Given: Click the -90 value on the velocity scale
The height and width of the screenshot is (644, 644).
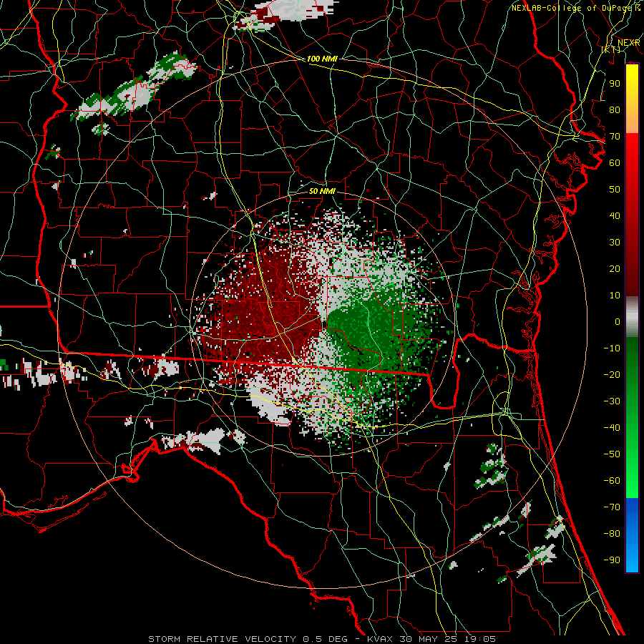Looking at the screenshot, I should point(612,560).
